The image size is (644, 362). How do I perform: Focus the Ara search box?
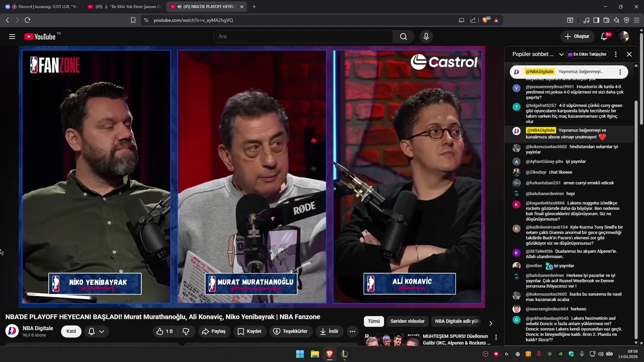tap(303, 36)
